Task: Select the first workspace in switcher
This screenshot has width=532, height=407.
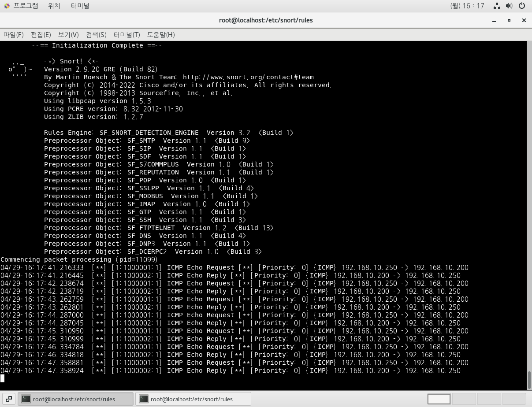Action: [439, 399]
